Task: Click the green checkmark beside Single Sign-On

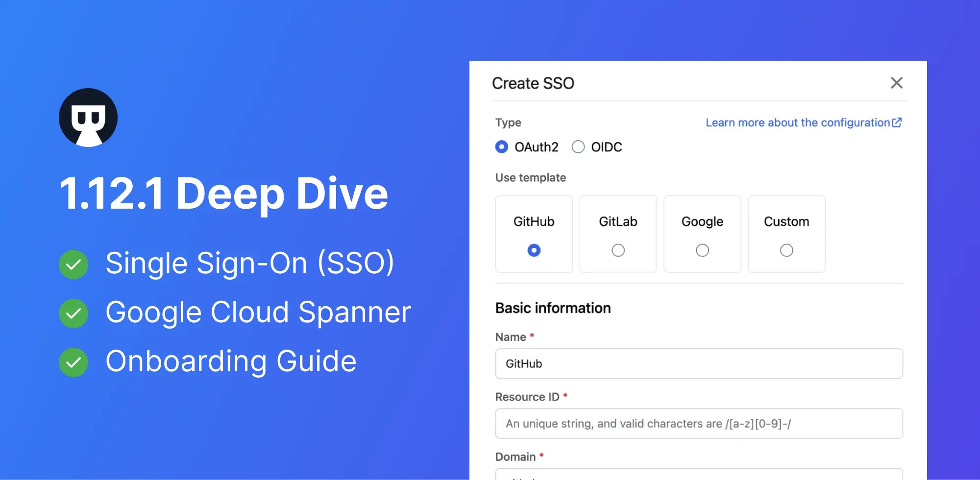Action: click(73, 264)
